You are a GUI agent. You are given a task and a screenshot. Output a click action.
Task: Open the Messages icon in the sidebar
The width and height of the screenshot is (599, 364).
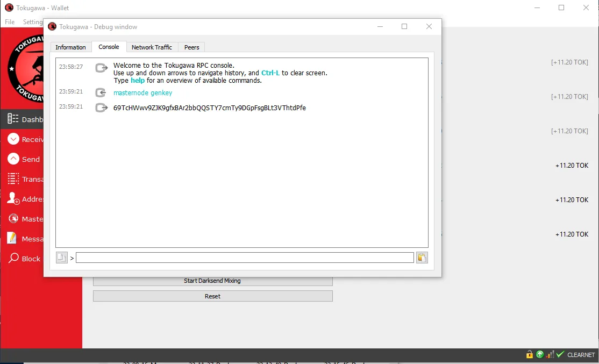coord(12,238)
